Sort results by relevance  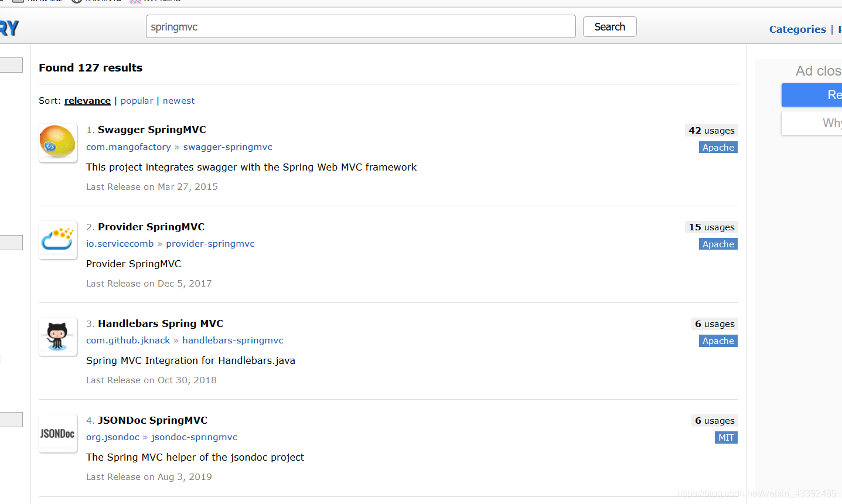coord(87,101)
